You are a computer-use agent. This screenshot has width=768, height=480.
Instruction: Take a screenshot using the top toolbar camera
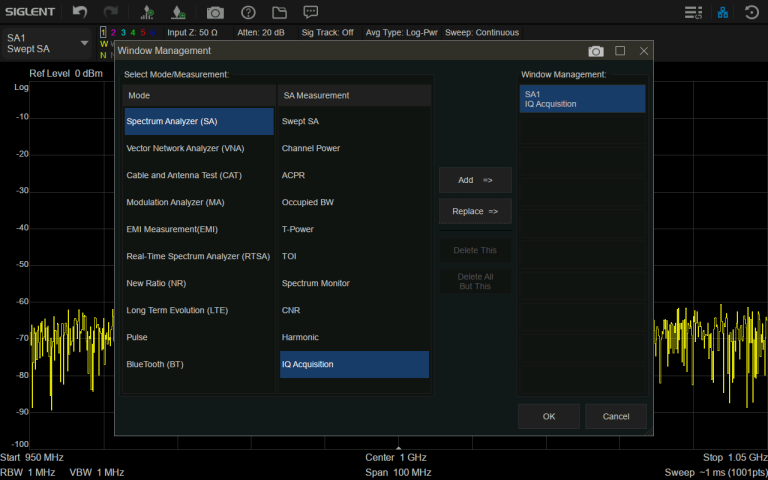pyautogui.click(x=215, y=13)
